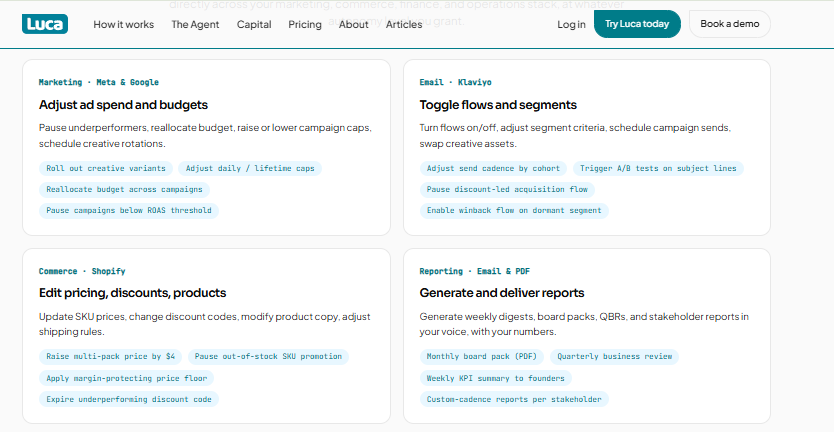Click the Toggle flows and segments heading

(x=498, y=105)
